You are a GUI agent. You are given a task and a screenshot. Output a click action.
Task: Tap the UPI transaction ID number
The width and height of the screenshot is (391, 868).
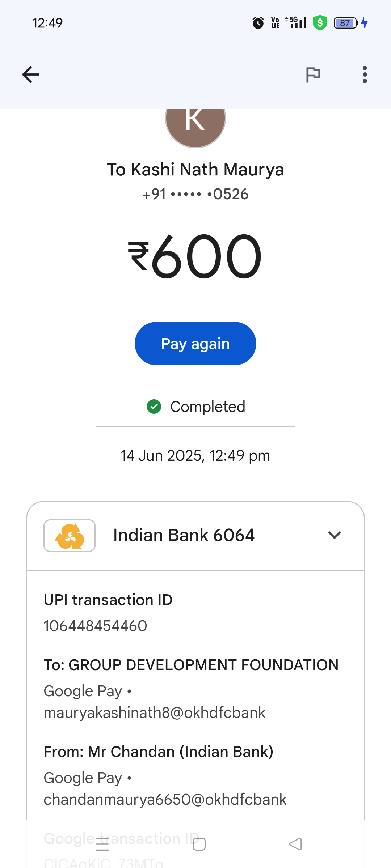coord(95,626)
